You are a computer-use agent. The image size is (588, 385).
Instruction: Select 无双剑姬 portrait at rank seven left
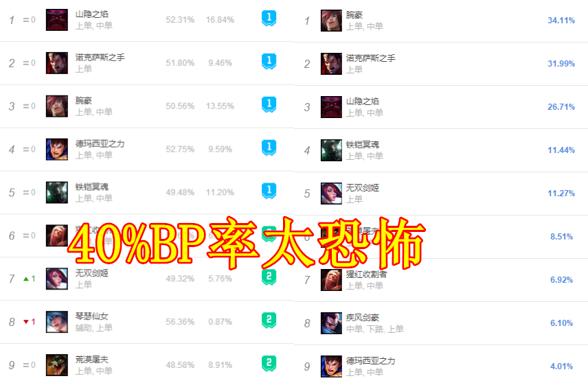click(57, 279)
